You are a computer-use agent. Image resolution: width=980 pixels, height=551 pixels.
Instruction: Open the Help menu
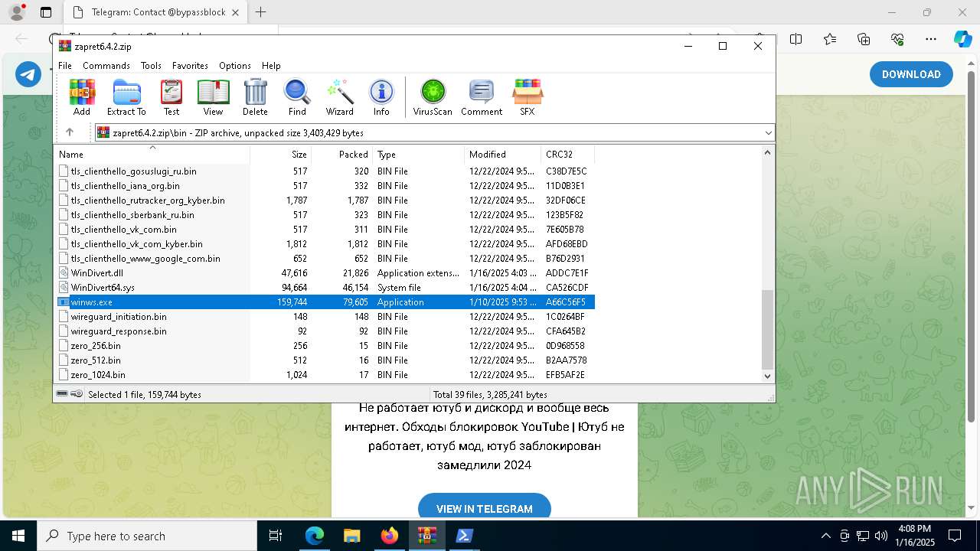coord(271,66)
